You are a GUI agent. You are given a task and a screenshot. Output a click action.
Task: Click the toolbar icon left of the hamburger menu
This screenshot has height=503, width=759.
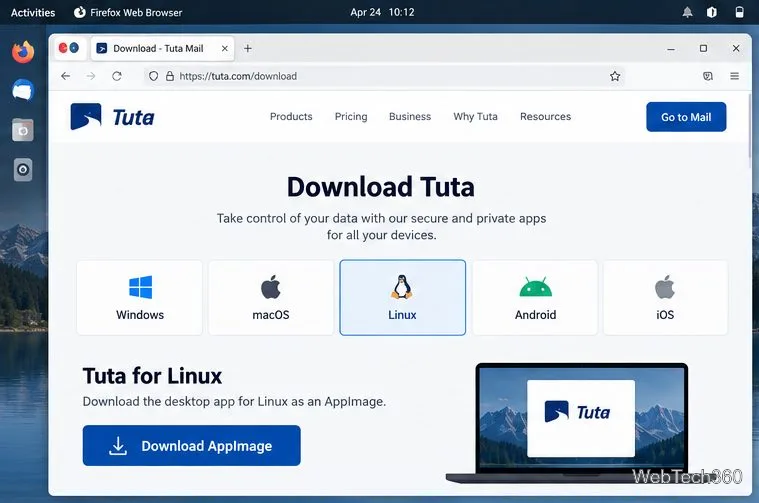point(708,76)
